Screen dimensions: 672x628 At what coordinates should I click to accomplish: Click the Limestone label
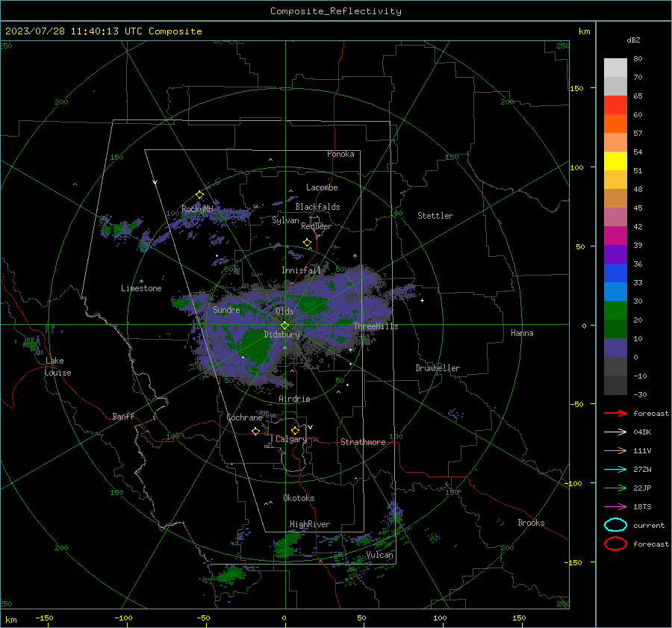click(141, 288)
